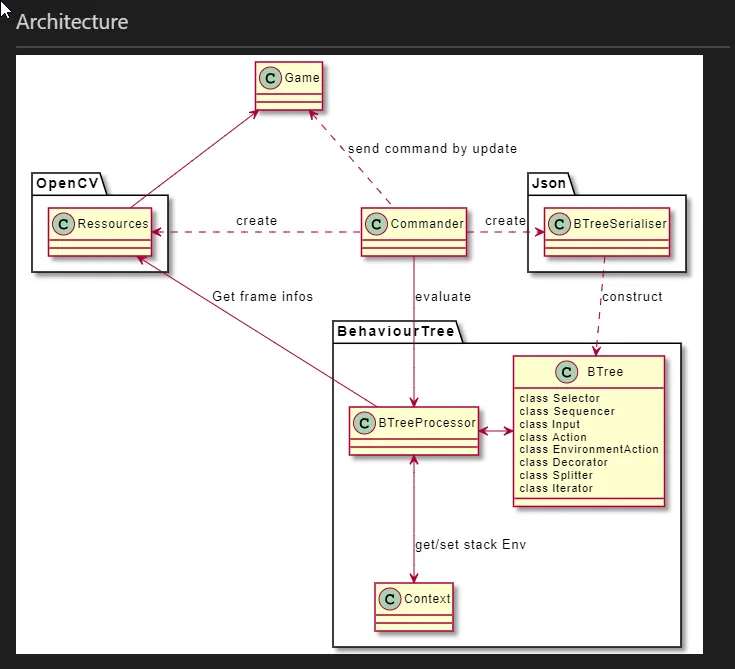
Task: Click 'class Decorator' in BTree
Action: tap(563, 462)
